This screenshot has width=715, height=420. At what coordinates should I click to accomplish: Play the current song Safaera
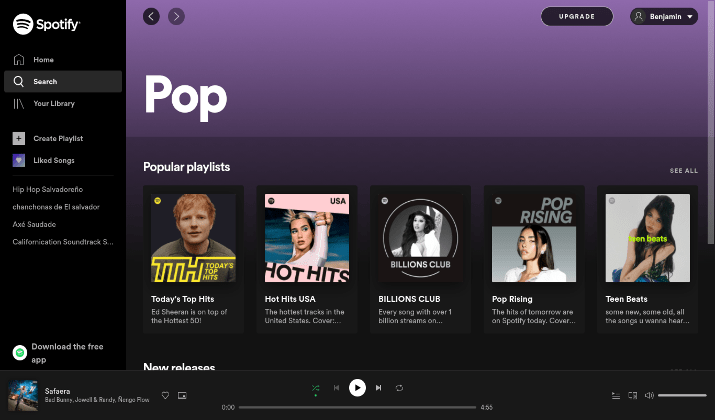tap(358, 388)
